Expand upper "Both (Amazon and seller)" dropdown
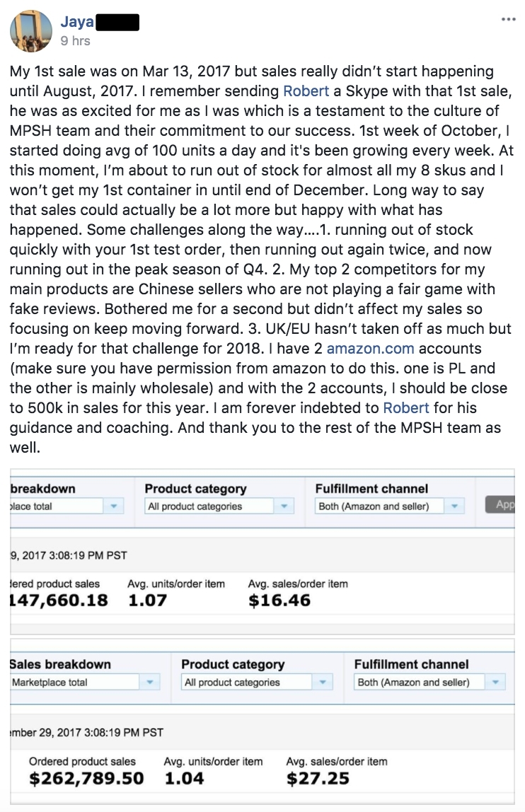Viewport: 525px width, 812px height. [389, 506]
